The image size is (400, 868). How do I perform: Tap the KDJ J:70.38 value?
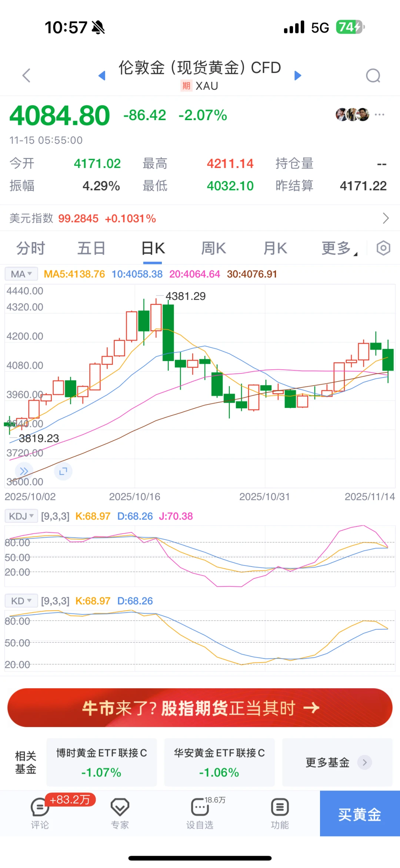[176, 516]
